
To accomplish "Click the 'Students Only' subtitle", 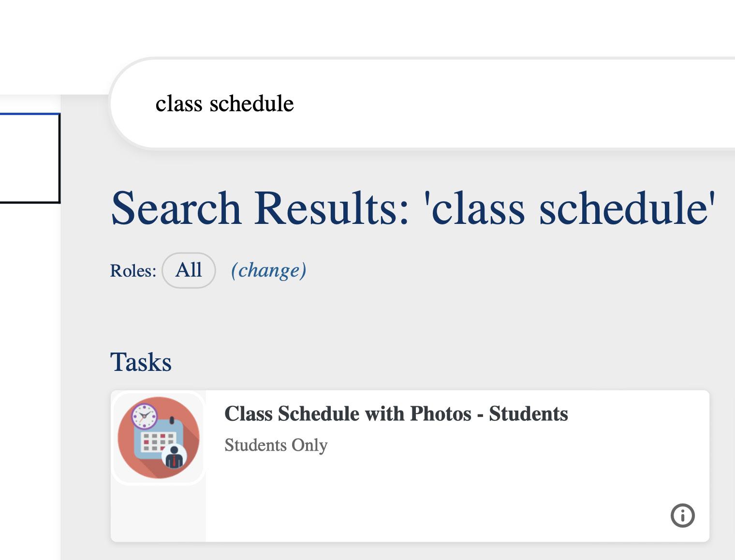I will (276, 445).
